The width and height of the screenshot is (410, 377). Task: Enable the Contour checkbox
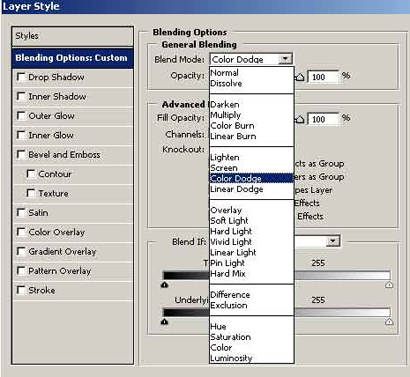[x=31, y=174]
